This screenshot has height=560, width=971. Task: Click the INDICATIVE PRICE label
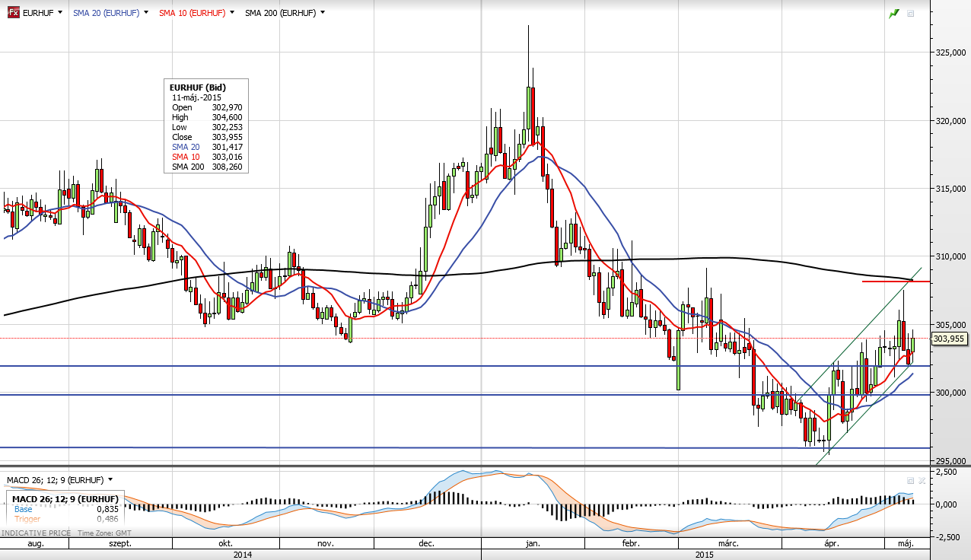click(36, 533)
